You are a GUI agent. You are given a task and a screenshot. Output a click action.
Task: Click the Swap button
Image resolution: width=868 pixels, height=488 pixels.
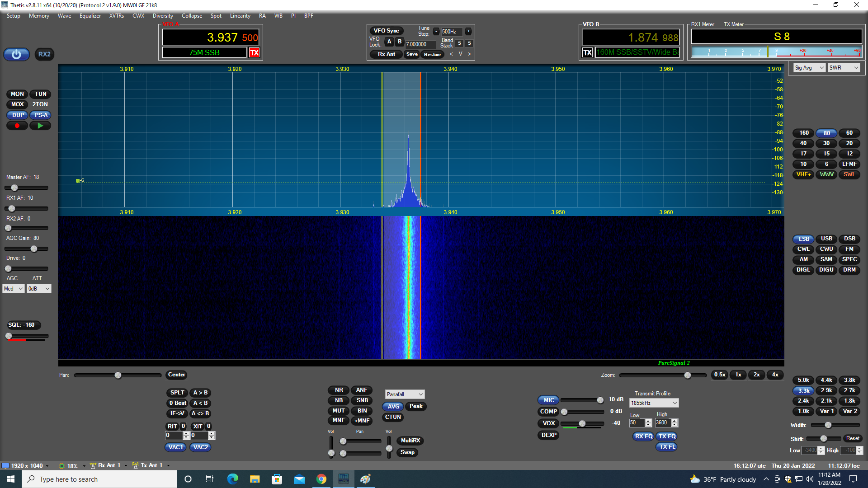(x=407, y=452)
